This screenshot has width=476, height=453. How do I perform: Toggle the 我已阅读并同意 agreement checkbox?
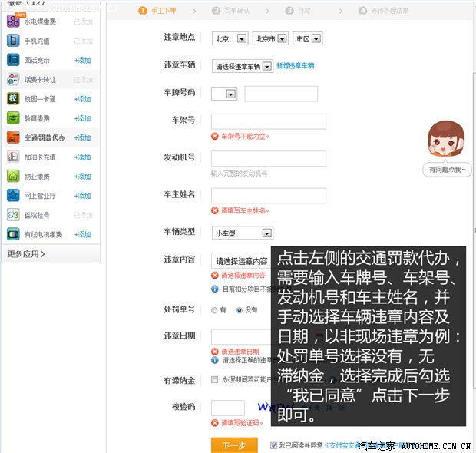(274, 445)
